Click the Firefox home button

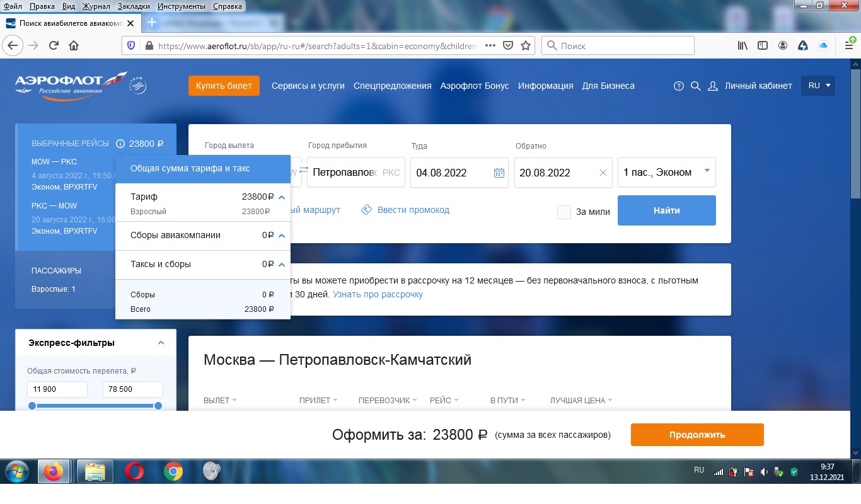pyautogui.click(x=74, y=45)
